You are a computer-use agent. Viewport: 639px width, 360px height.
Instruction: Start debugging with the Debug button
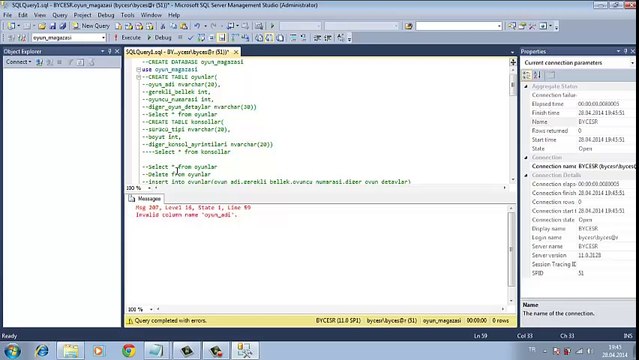point(159,38)
